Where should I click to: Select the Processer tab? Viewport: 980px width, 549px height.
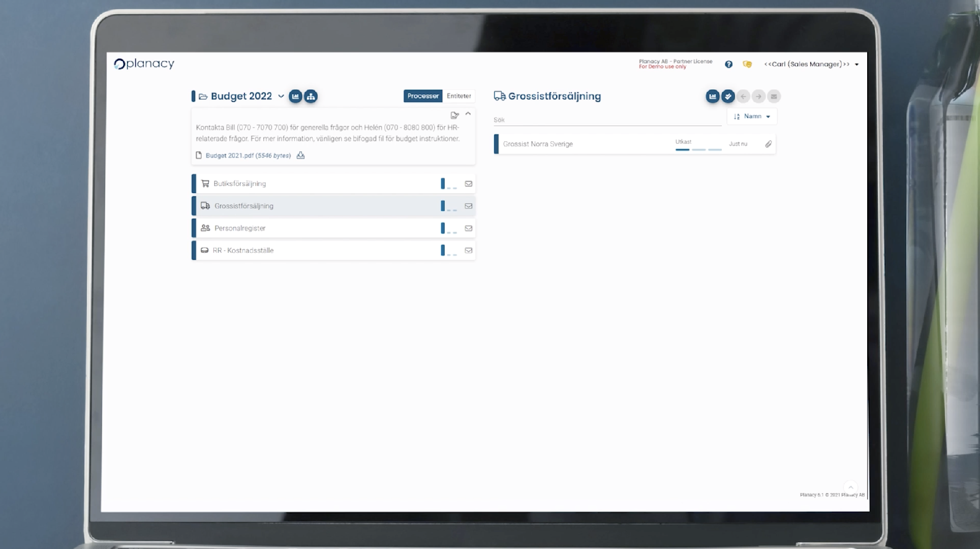click(x=422, y=96)
